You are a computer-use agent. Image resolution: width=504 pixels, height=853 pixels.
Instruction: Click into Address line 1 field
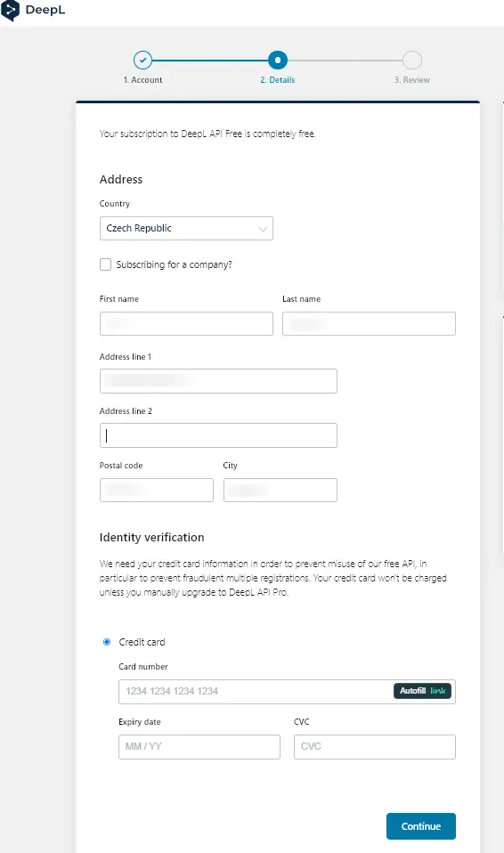pyautogui.click(x=218, y=381)
